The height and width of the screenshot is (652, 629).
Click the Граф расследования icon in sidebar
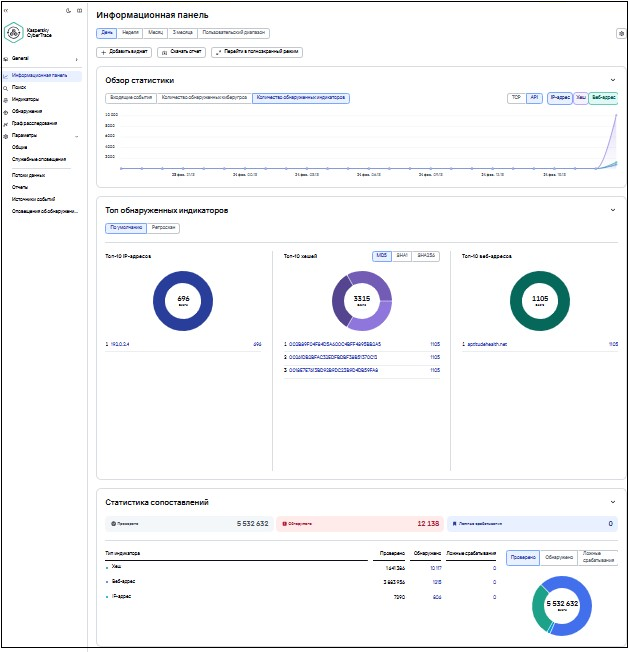click(x=6, y=124)
